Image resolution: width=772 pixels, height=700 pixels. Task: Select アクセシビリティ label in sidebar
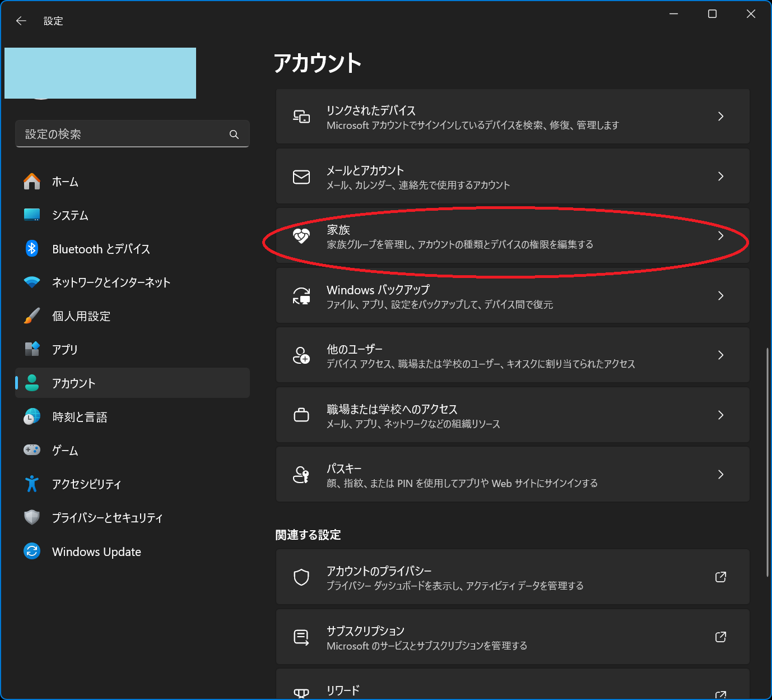click(86, 484)
